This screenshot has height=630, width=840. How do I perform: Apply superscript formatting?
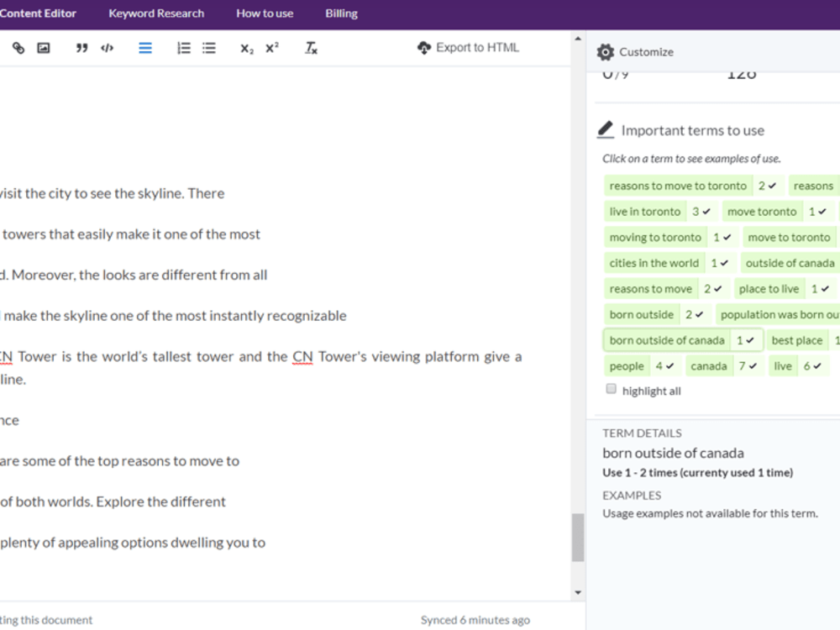click(x=272, y=48)
